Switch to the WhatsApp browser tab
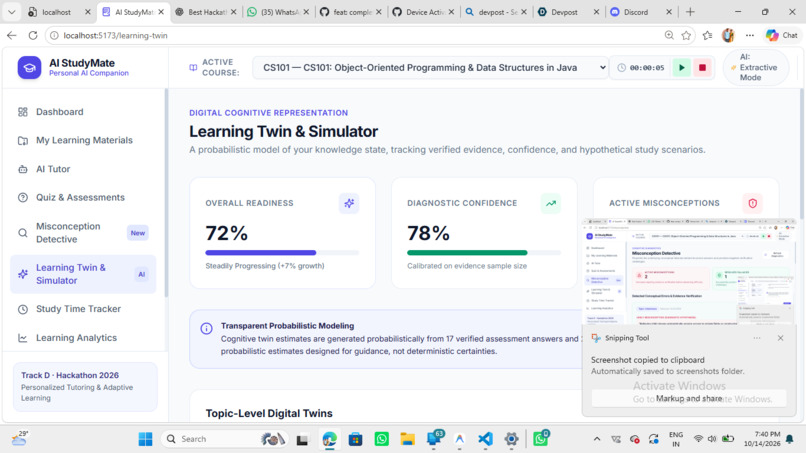 tap(278, 12)
